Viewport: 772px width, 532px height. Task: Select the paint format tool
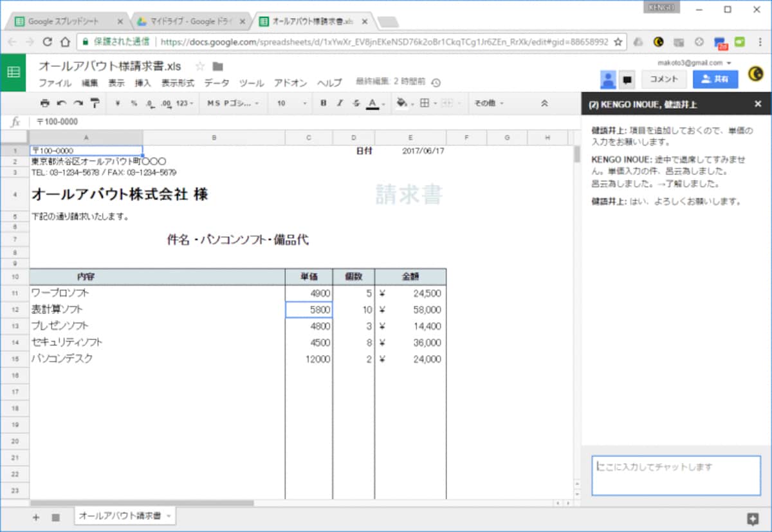[95, 103]
